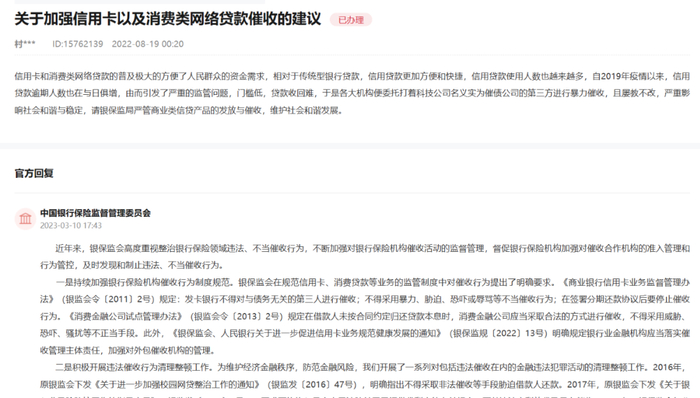The height and width of the screenshot is (398, 700).
Task: Click the 官方回复 section heading
Action: click(x=34, y=173)
